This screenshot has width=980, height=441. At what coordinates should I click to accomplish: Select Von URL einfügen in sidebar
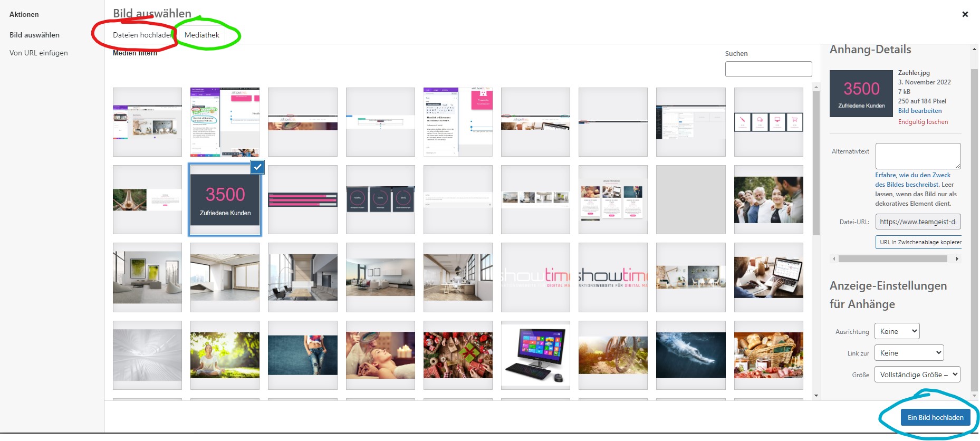39,53
